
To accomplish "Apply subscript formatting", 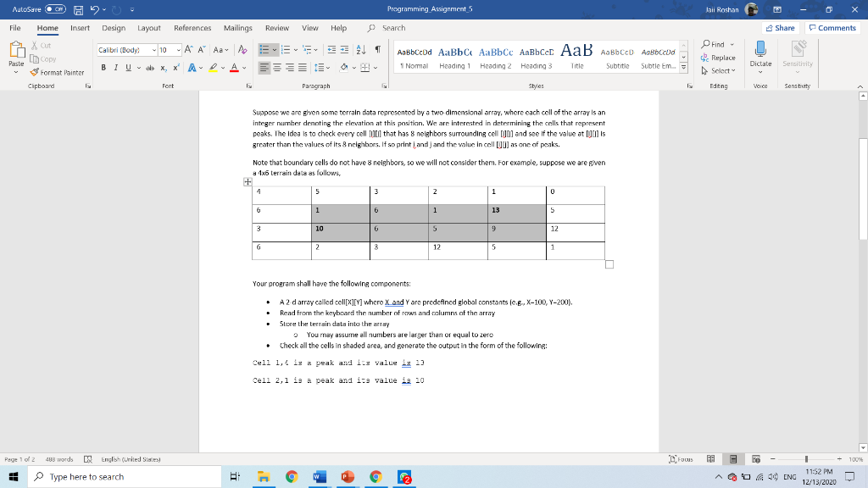I will click(164, 68).
